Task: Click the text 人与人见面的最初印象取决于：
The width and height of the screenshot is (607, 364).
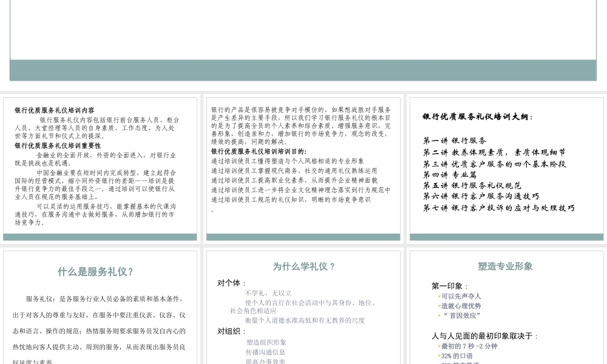Action: (x=485, y=336)
